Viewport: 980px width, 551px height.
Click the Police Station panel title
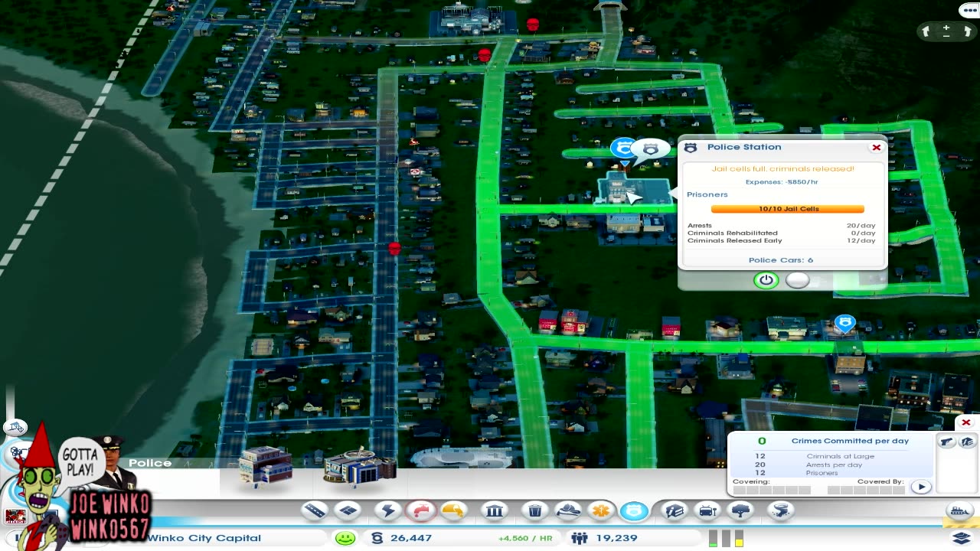click(744, 147)
